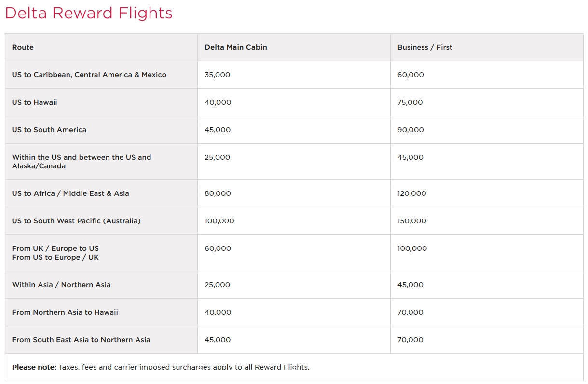Click the 100,000 Main Cabin Australia price
588x384 pixels.
[x=219, y=221]
